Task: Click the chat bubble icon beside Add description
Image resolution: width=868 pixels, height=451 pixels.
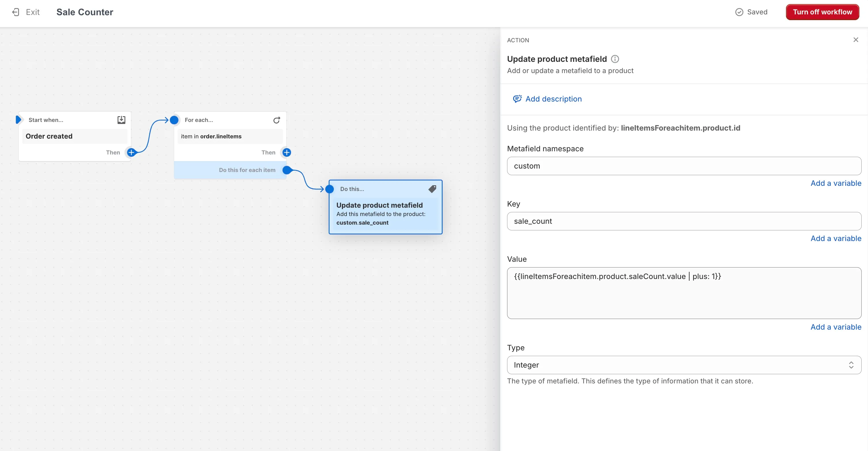Action: tap(517, 99)
